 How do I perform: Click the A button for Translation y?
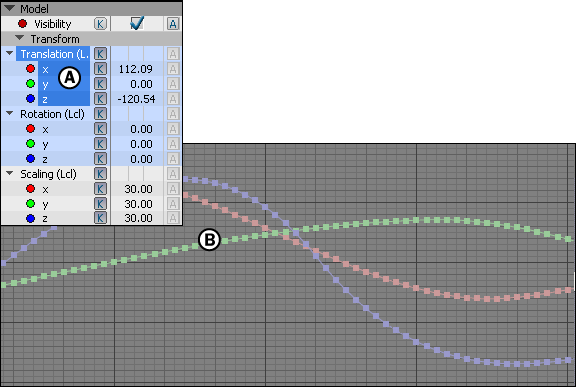tap(173, 84)
